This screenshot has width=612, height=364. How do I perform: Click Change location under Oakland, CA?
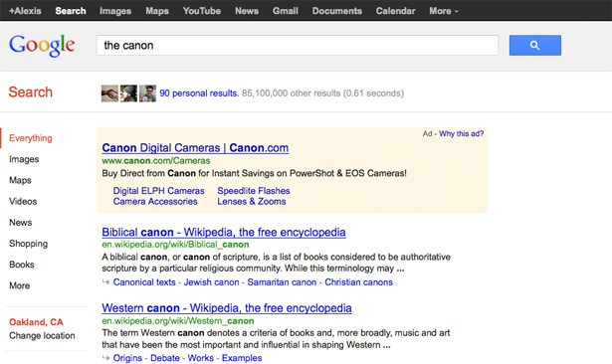click(42, 335)
